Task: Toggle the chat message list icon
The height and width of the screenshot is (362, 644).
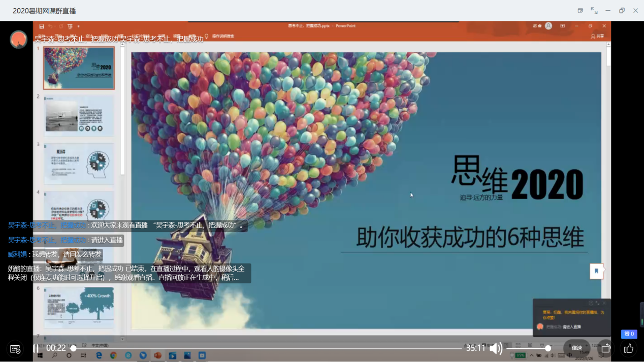Action: coord(15,349)
